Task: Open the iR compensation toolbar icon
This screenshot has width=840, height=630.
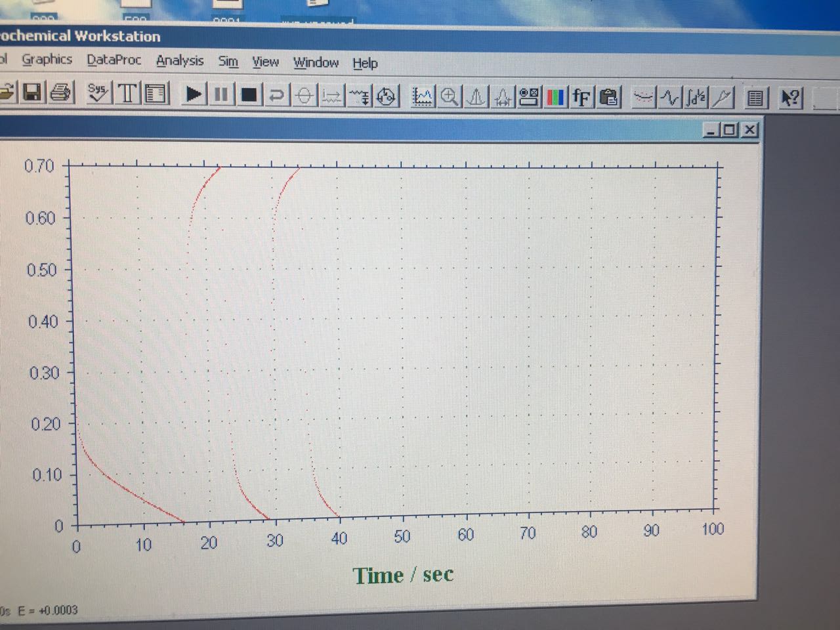Action: 333,96
